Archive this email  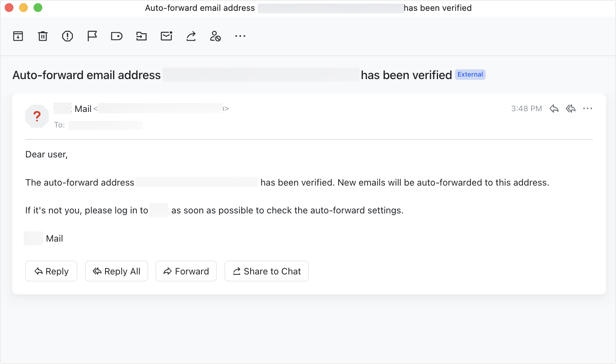click(x=18, y=36)
